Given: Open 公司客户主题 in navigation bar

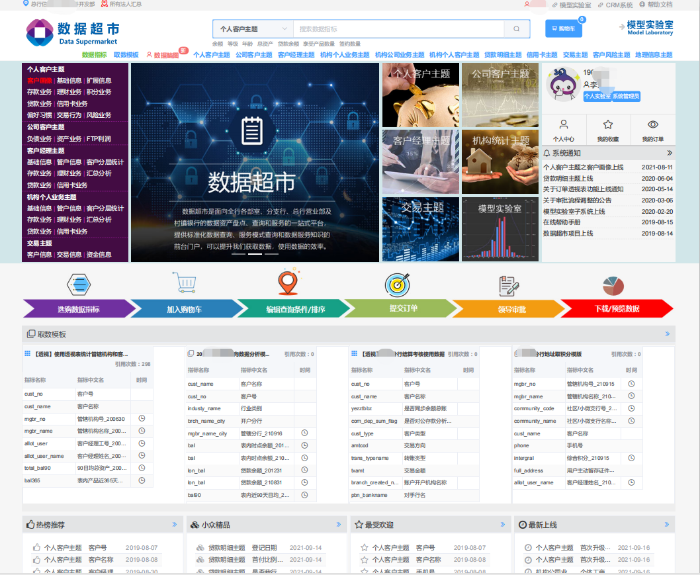Looking at the screenshot, I should point(254,55).
